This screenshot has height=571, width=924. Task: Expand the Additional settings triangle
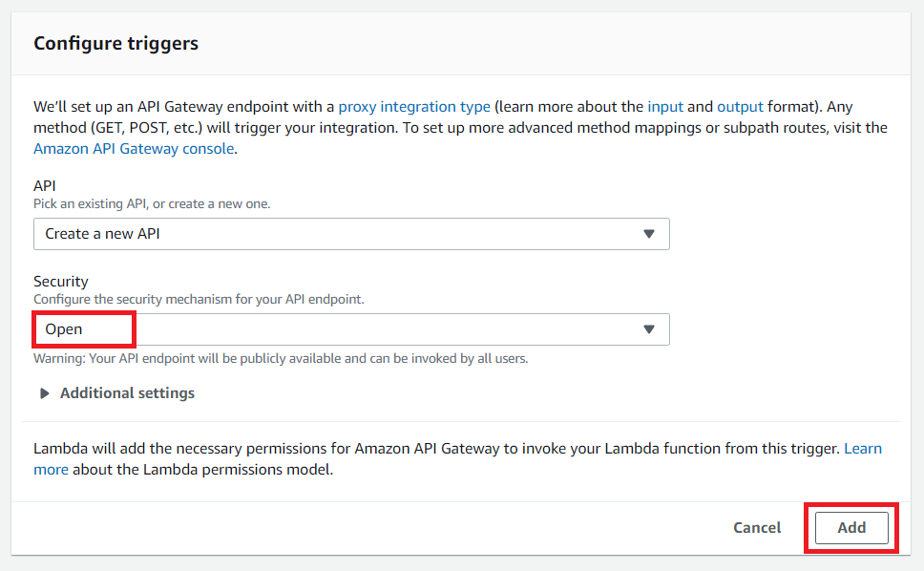click(x=45, y=393)
